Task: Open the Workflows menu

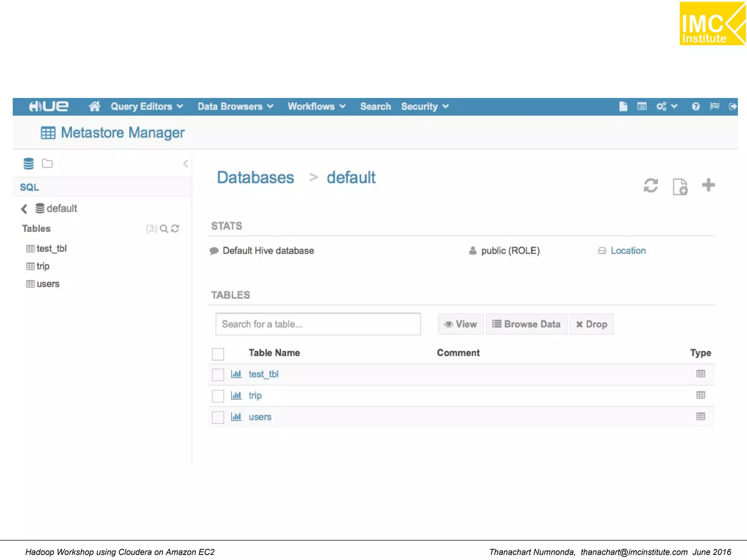Action: pos(317,106)
